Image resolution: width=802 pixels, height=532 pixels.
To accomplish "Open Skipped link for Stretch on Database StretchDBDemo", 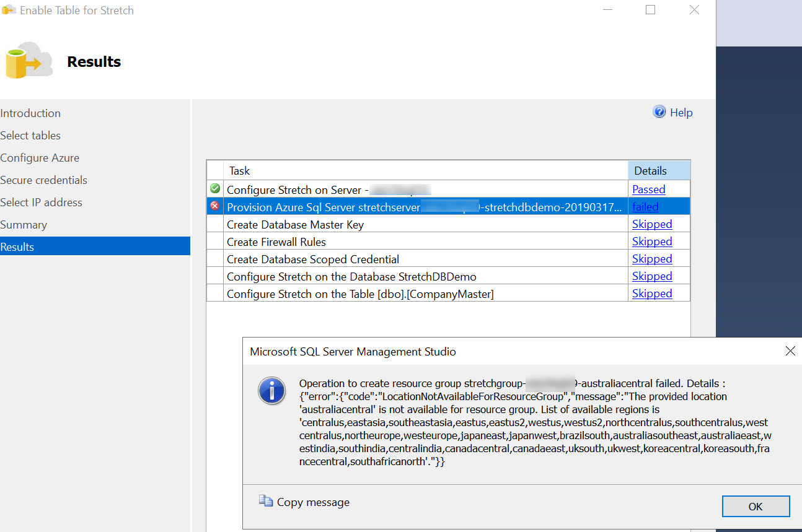I will [652, 276].
